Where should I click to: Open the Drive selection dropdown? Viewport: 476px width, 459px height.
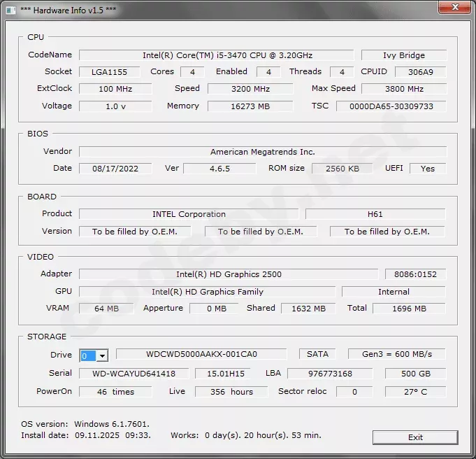tap(102, 355)
